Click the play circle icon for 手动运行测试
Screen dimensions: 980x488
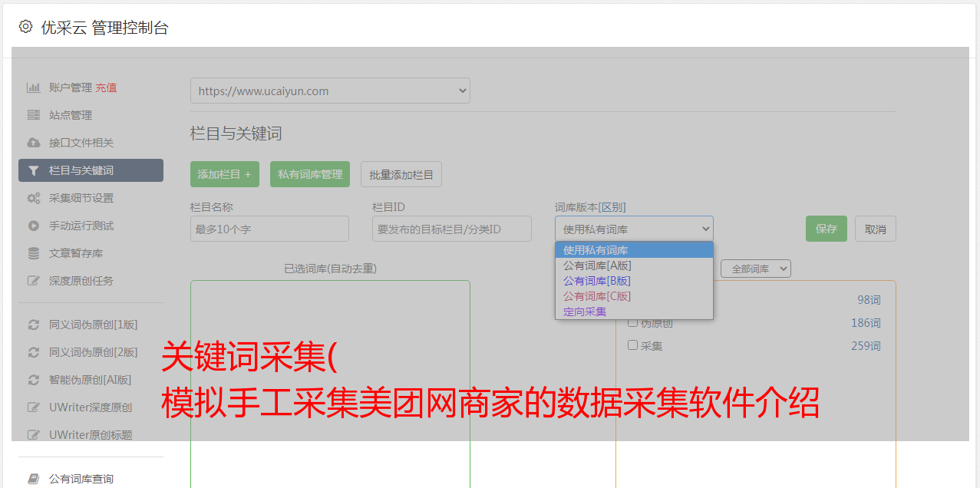[34, 226]
